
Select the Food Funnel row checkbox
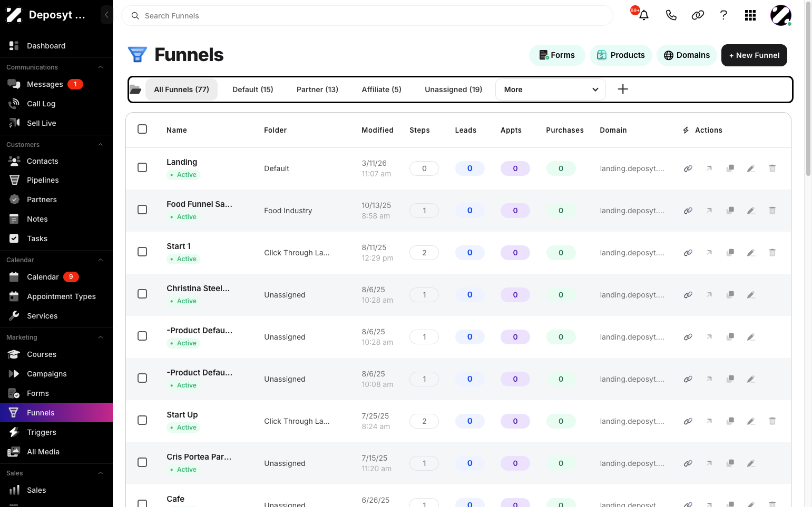pyautogui.click(x=142, y=210)
